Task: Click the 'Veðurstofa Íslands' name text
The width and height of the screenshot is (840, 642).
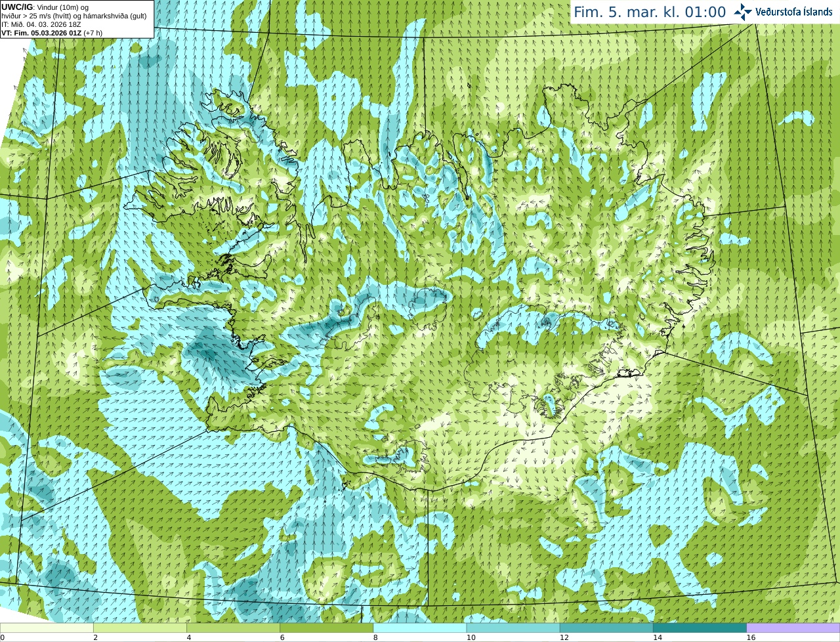Action: (794, 12)
